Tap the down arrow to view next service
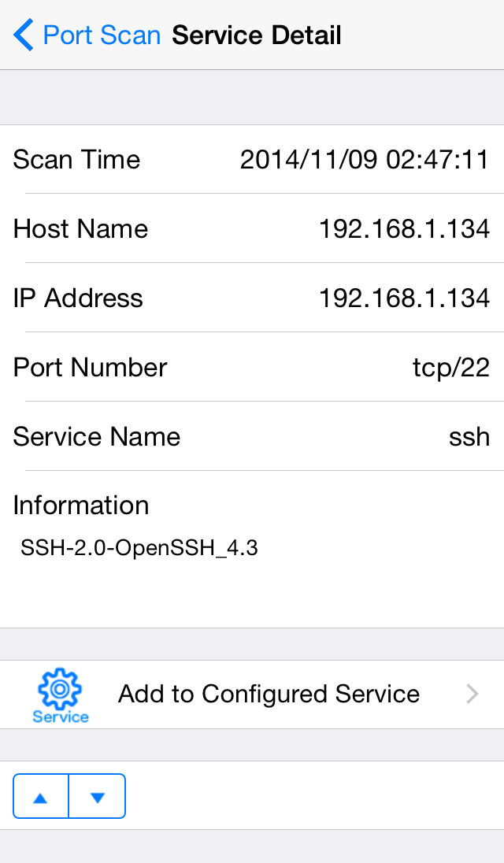Viewport: 504px width, 863px height. (97, 796)
